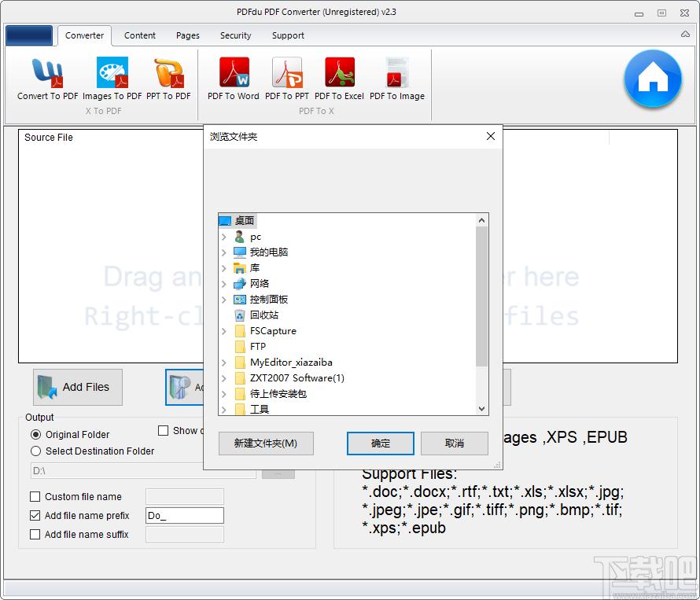Uncheck Add file name prefix

35,515
